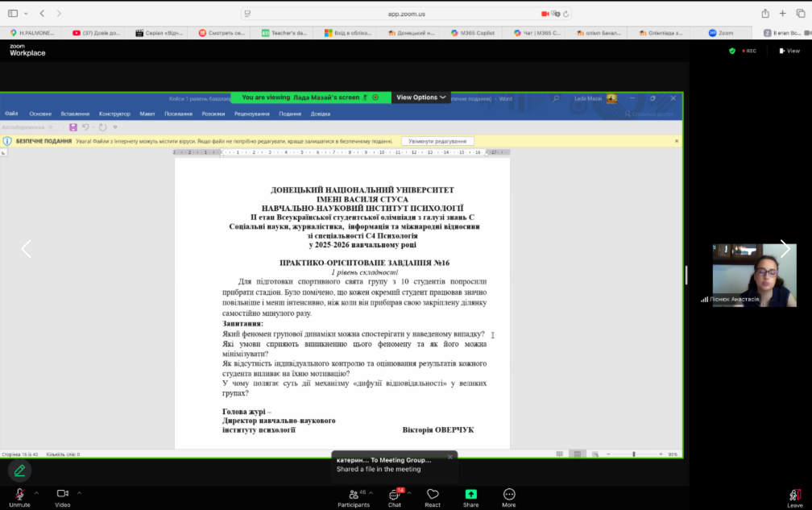Click the green Share screen button

(470, 498)
